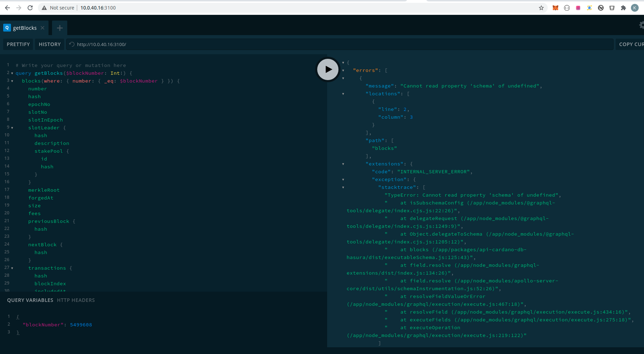Collapse the stacktrace section in the response

(343, 187)
